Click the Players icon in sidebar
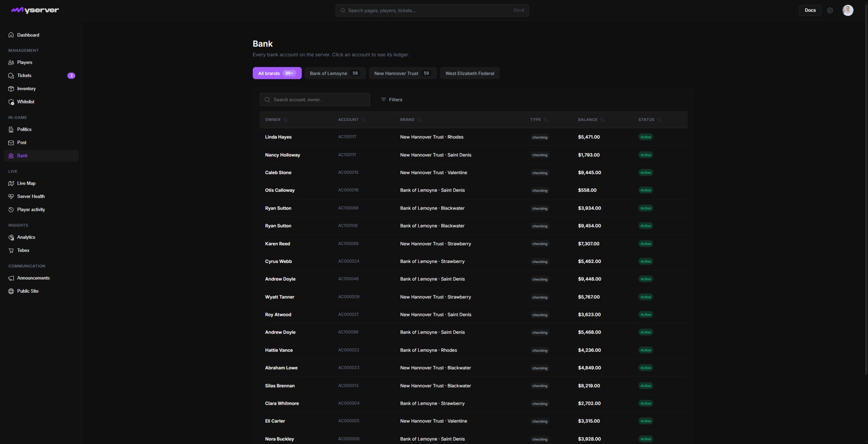 pos(11,62)
